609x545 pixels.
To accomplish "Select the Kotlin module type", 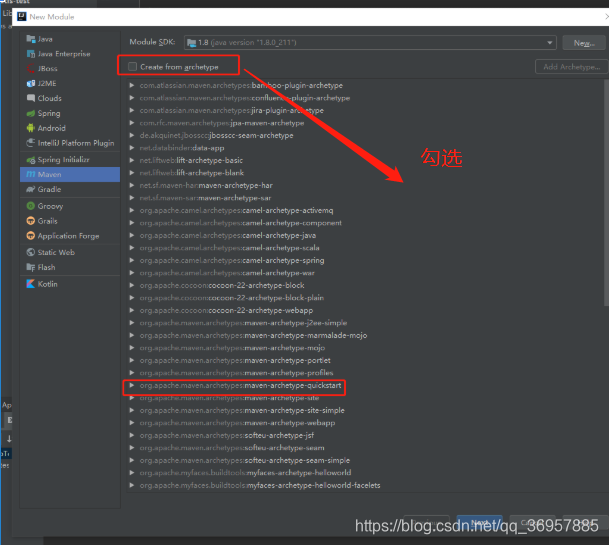I will (x=70, y=284).
